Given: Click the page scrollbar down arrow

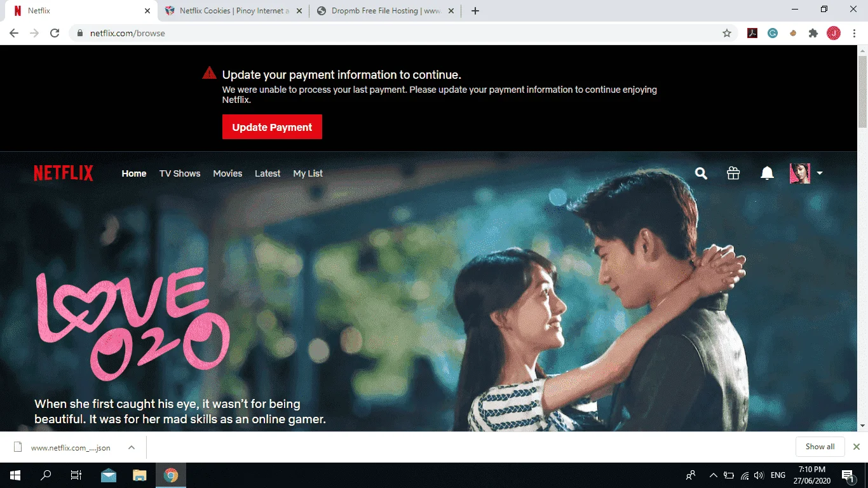Looking at the screenshot, I should click(862, 426).
